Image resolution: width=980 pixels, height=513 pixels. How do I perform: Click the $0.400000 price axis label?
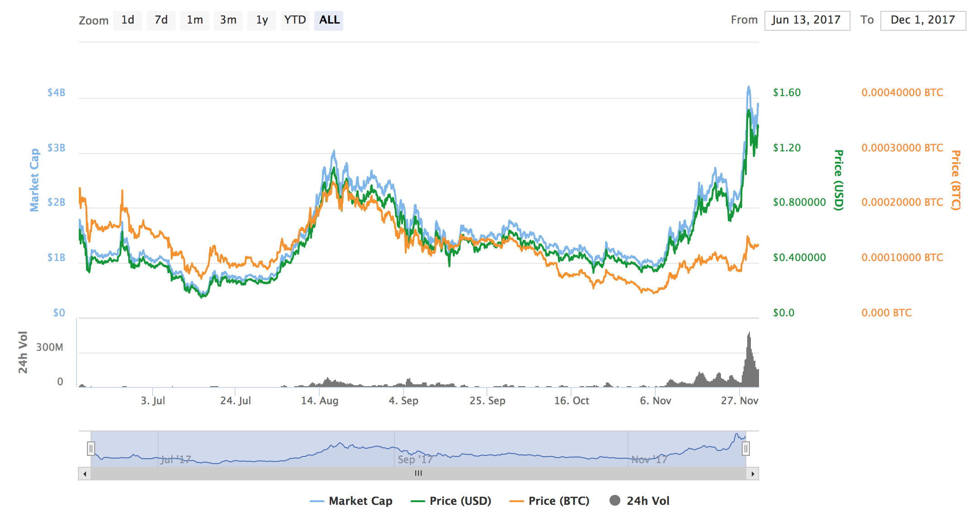pyautogui.click(x=799, y=258)
